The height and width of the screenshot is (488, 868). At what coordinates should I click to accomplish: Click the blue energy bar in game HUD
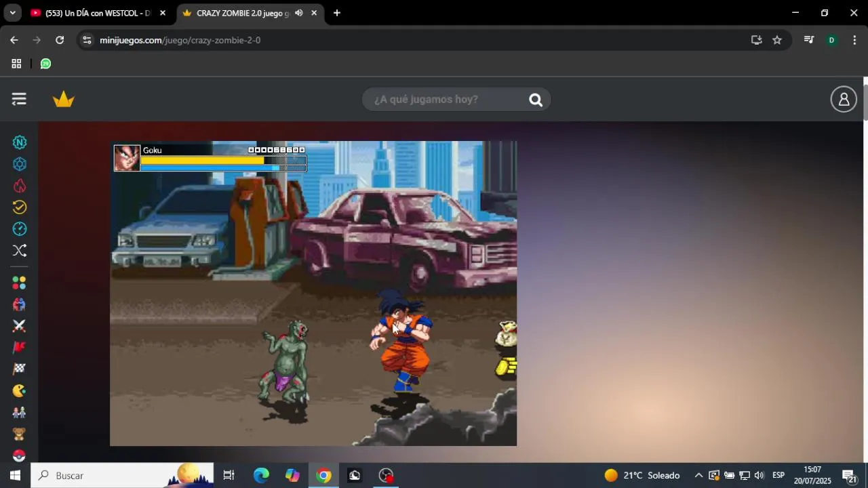pos(210,167)
